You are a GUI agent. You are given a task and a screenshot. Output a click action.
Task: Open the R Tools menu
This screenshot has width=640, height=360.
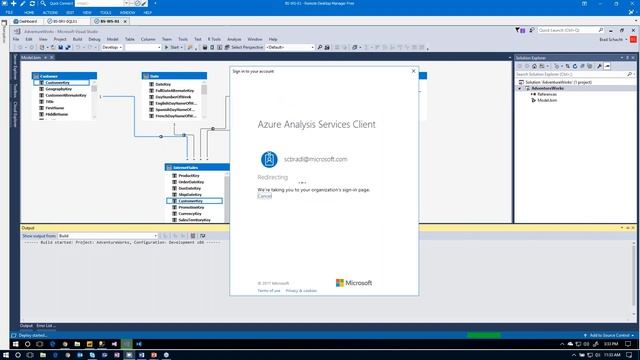(214, 39)
